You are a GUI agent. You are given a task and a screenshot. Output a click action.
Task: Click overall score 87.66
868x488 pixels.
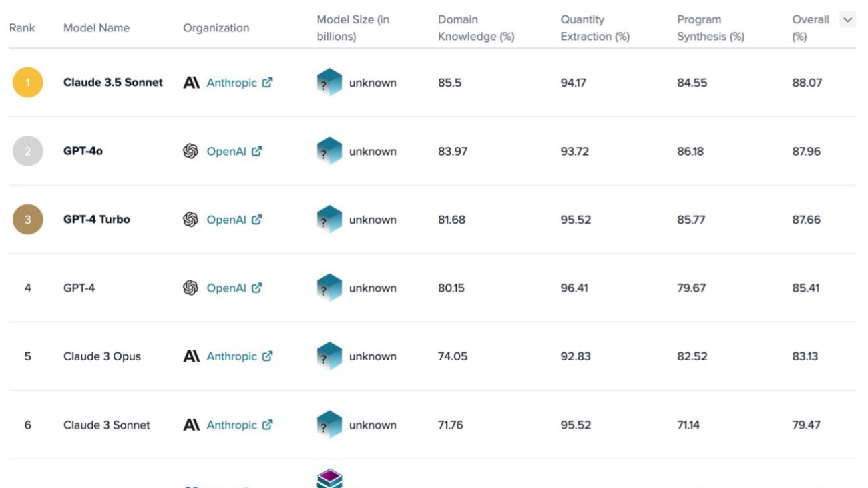807,220
